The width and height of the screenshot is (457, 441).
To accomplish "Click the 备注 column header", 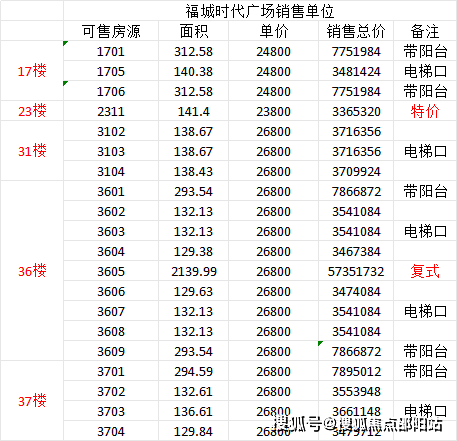I will click(x=425, y=31).
